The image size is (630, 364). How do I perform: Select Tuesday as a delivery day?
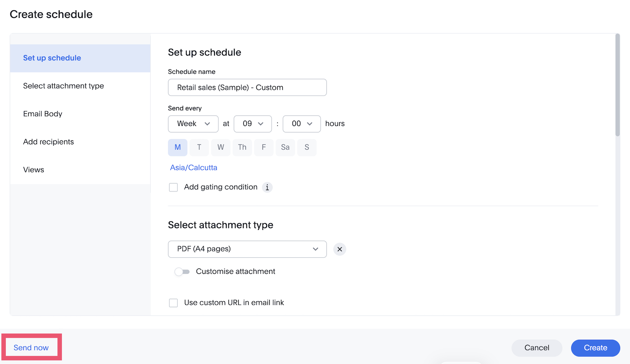click(199, 147)
